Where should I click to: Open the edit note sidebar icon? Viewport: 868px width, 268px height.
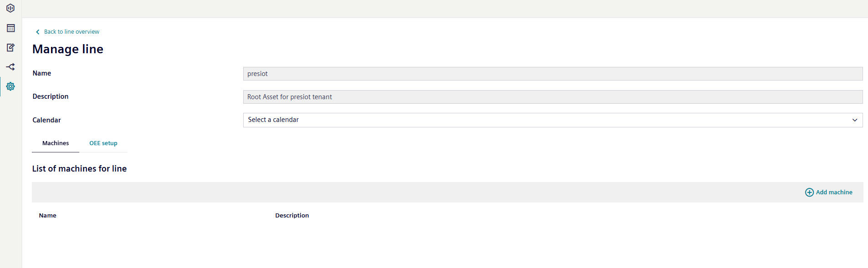point(10,47)
